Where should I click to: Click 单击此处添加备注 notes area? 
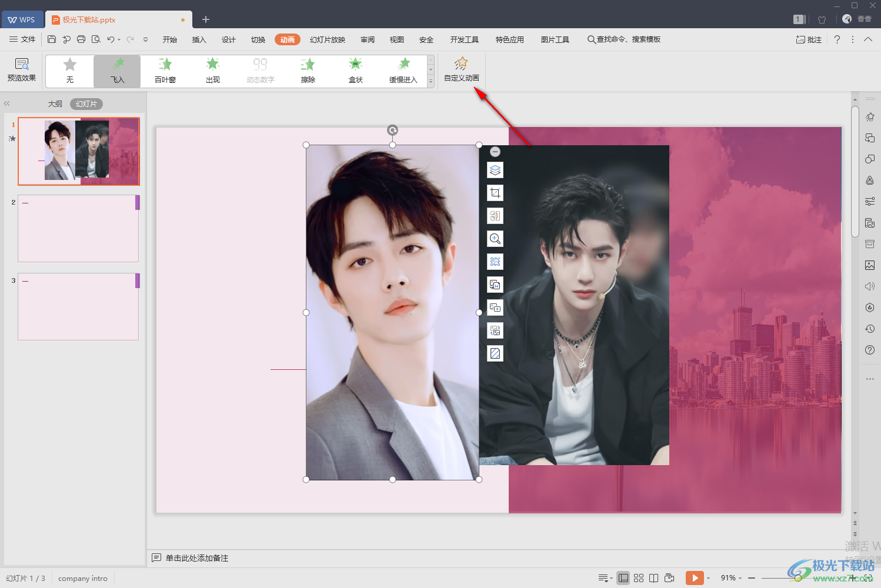pos(196,558)
